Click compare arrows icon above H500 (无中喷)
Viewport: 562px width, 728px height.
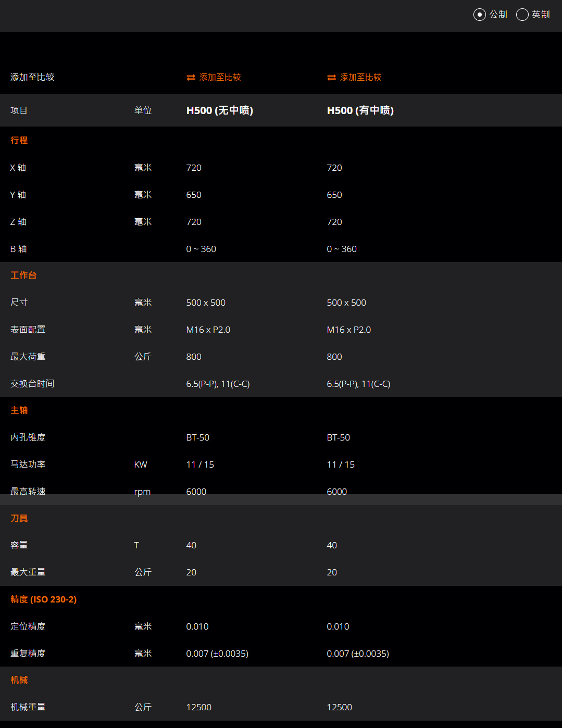pyautogui.click(x=191, y=78)
